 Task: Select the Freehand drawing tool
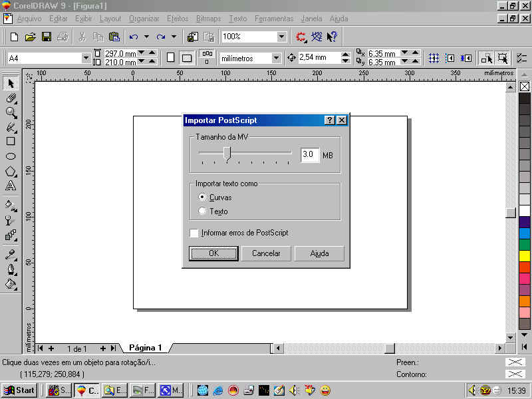[11, 127]
